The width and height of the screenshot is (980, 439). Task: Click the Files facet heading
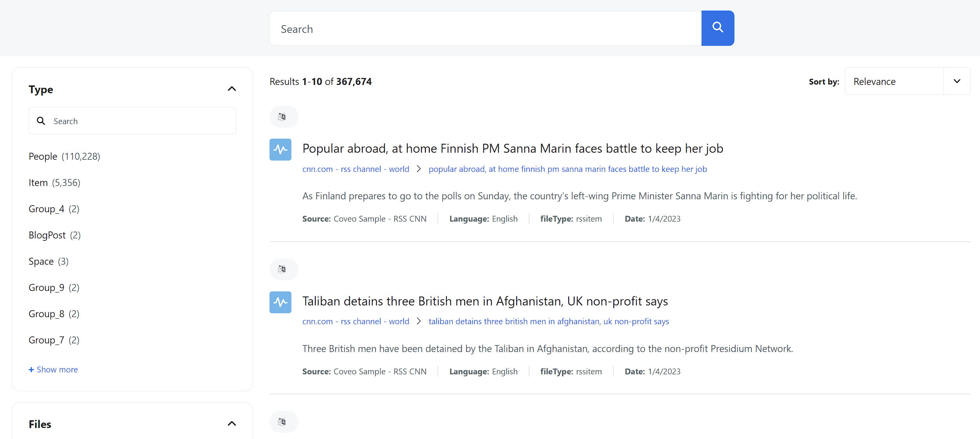coord(40,424)
